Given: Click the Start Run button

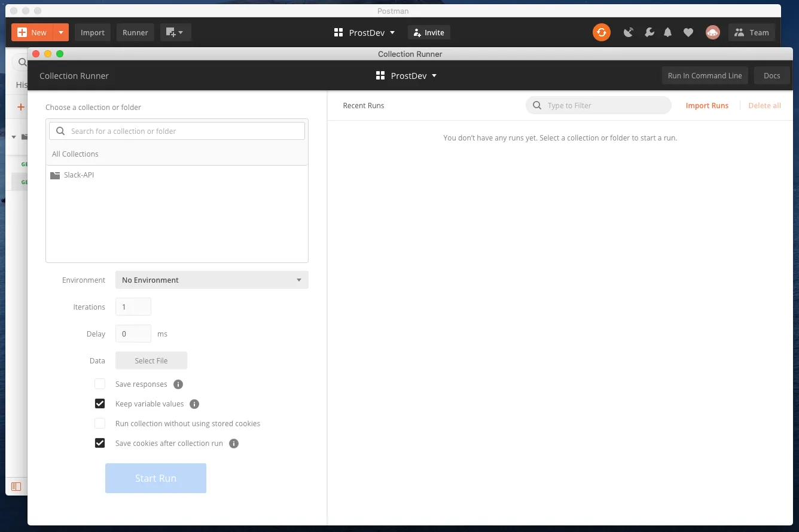Looking at the screenshot, I should coord(155,478).
